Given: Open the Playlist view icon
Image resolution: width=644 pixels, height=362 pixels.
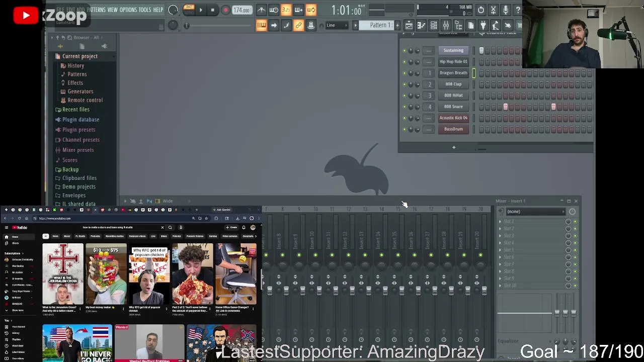Looking at the screenshot, I should (x=409, y=25).
